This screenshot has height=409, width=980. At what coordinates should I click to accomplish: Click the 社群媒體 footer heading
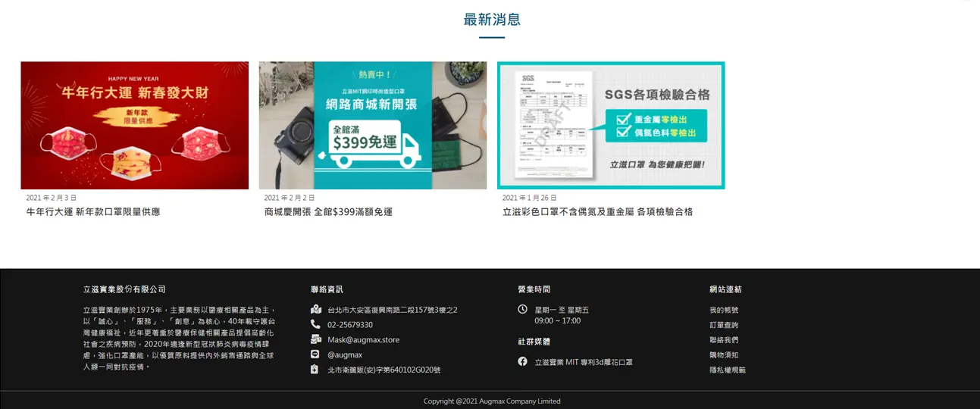coord(534,342)
